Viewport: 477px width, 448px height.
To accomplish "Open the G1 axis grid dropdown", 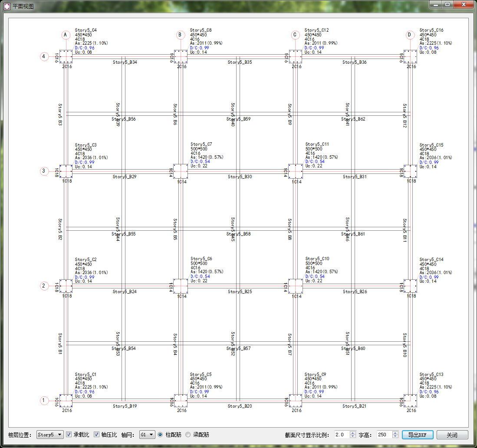I will coord(147,435).
